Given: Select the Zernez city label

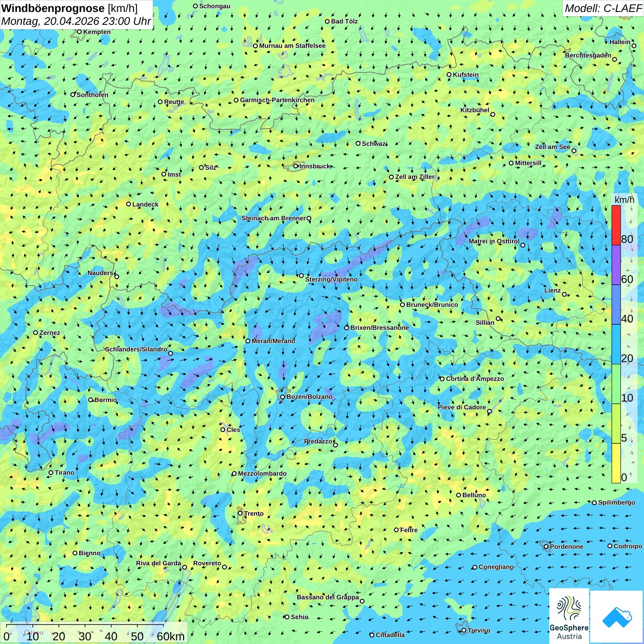Looking at the screenshot, I should 50,333.
